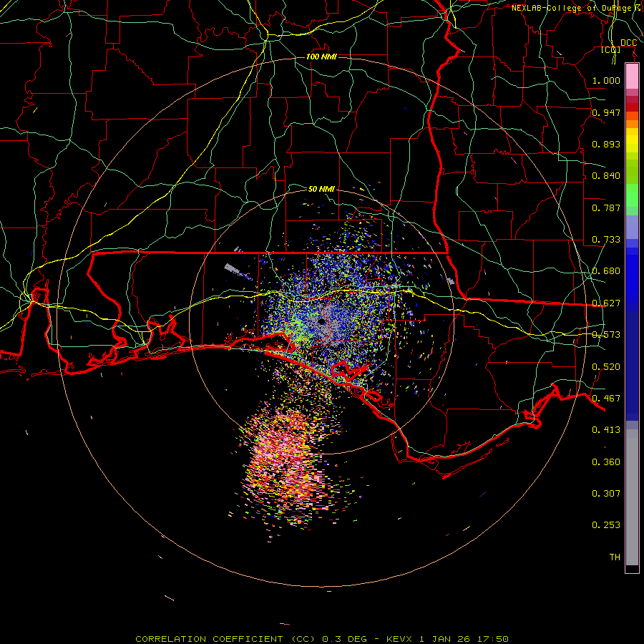Click the gray segment of the color bar
This screenshot has height=644, width=644.
click(632, 497)
